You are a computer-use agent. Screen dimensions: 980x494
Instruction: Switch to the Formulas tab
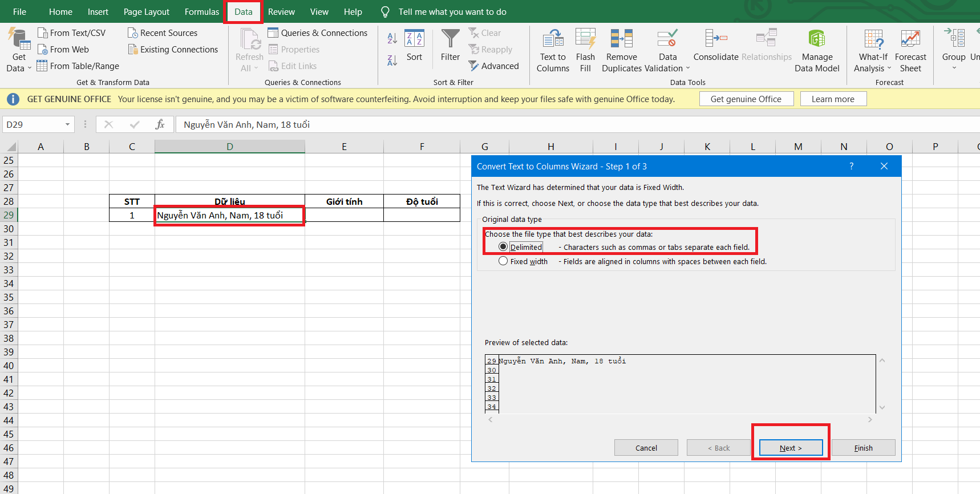pyautogui.click(x=202, y=12)
